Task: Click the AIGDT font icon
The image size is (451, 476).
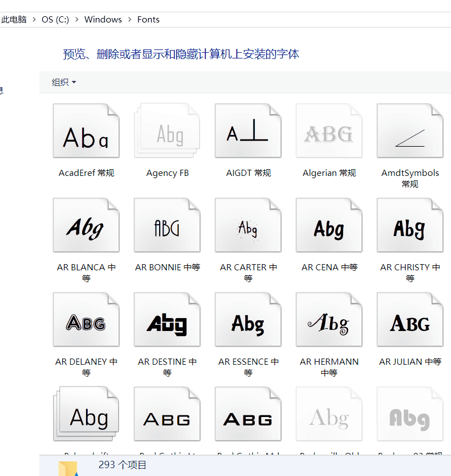Action: click(248, 131)
